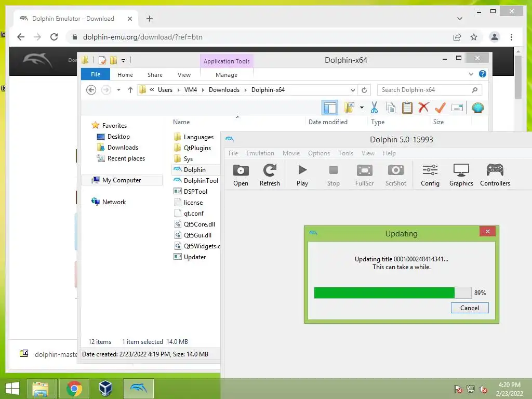
Task: Click the Stop button in Dolphin toolbar
Action: point(333,175)
